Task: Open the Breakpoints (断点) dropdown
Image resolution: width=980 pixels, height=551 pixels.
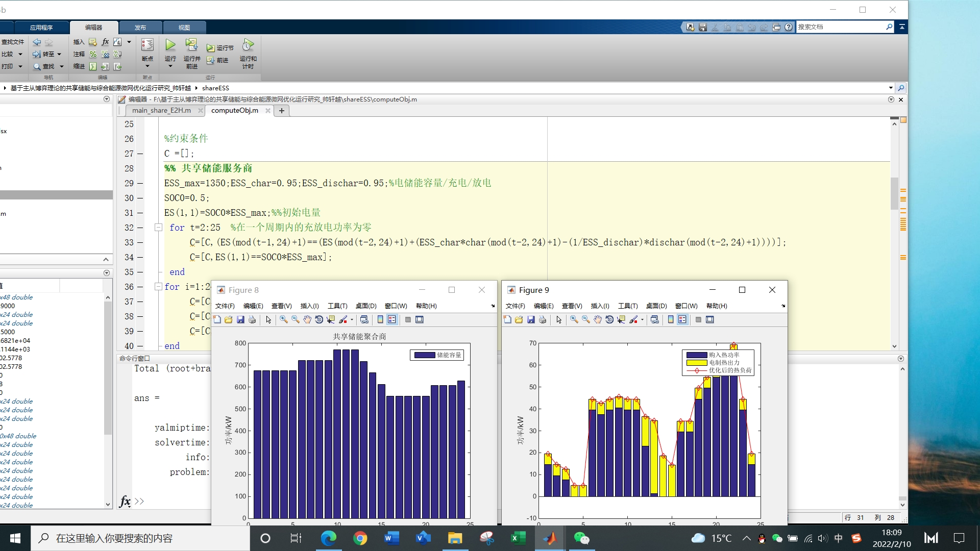Action: point(148,66)
